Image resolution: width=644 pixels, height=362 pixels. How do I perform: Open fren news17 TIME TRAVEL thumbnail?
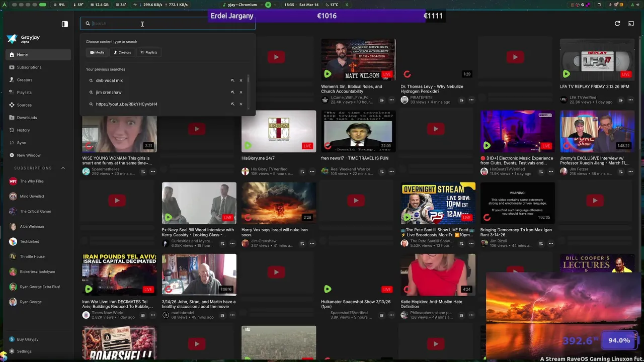[358, 131]
